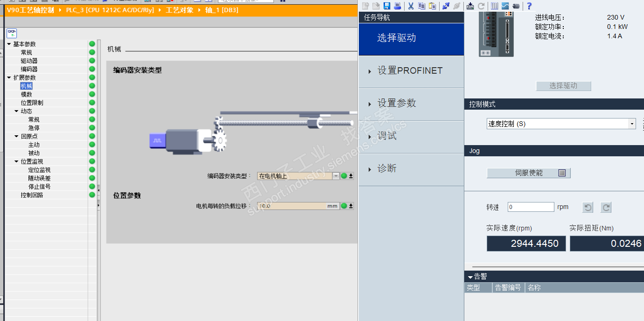Open 设置参数 navigation item
Image resolution: width=644 pixels, height=321 pixels.
click(412, 104)
